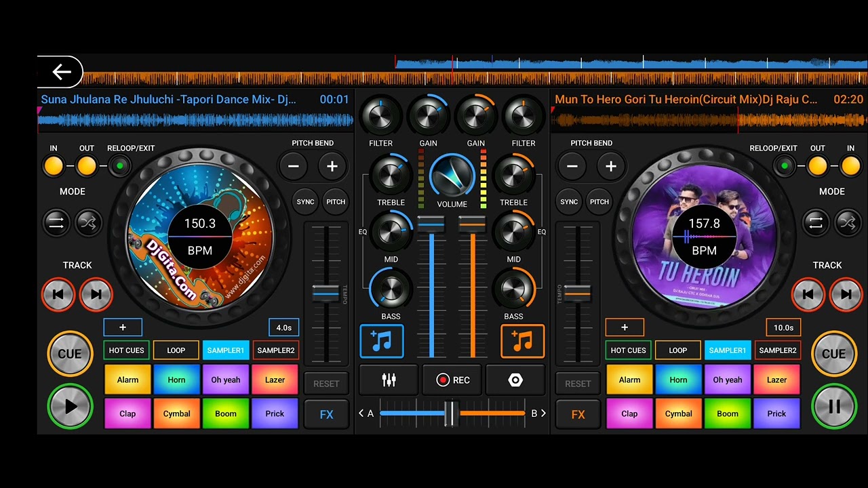Set loop IN point on right deck
Image resolution: width=868 pixels, height=488 pixels.
(850, 165)
